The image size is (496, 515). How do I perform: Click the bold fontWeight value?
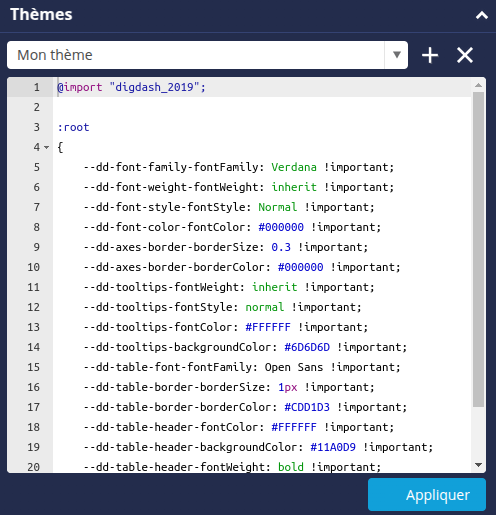click(291, 467)
